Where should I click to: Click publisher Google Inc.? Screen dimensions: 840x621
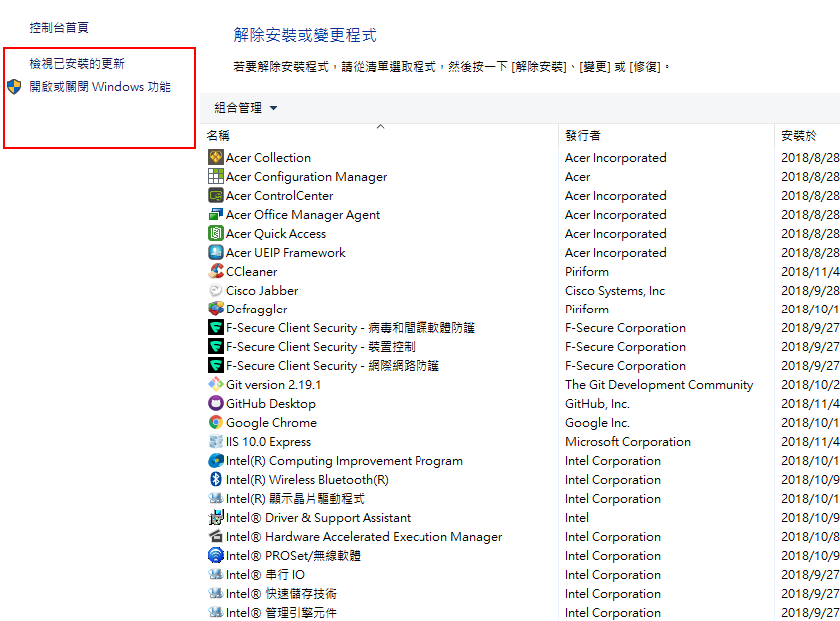click(x=597, y=423)
